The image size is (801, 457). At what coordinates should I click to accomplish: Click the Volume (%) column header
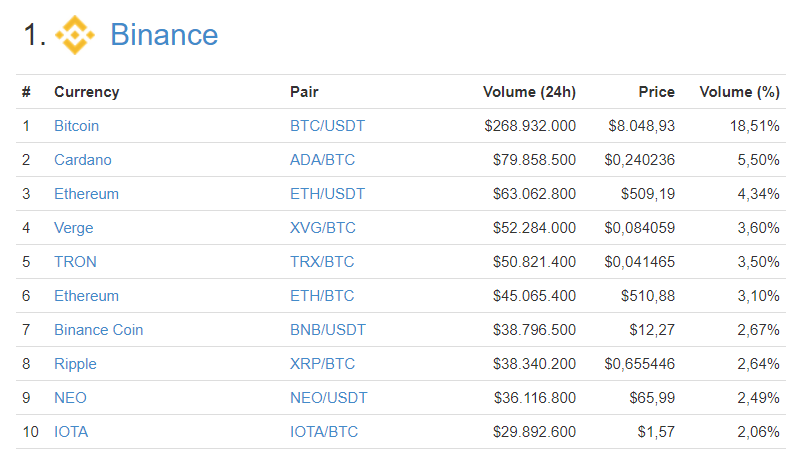click(x=740, y=92)
